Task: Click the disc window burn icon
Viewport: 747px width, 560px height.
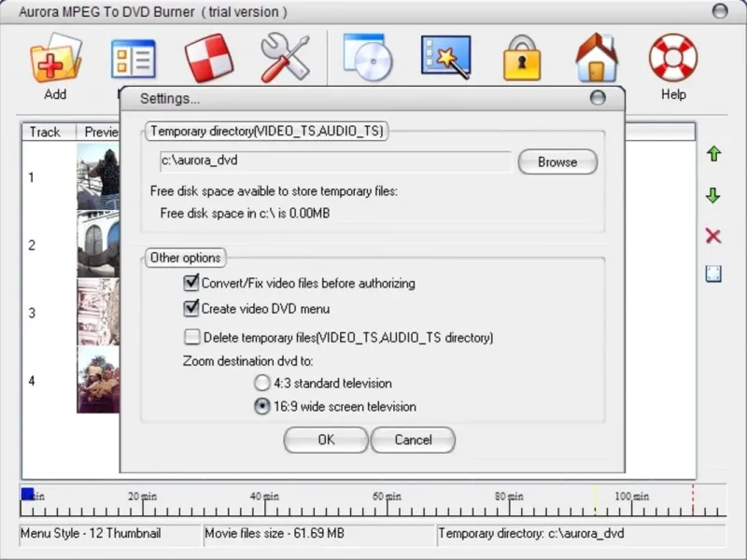Action: (368, 57)
